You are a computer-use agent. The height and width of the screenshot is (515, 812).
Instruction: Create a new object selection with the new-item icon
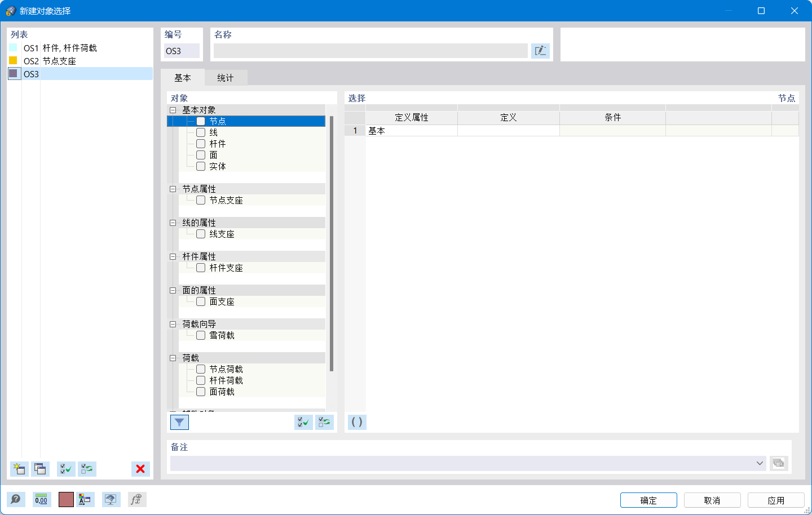pos(18,469)
